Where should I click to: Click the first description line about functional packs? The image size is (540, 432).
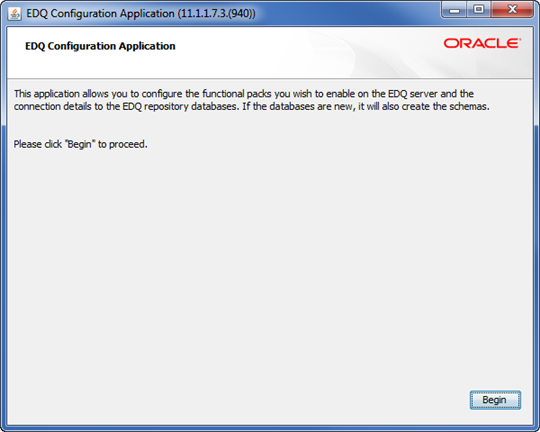[244, 94]
